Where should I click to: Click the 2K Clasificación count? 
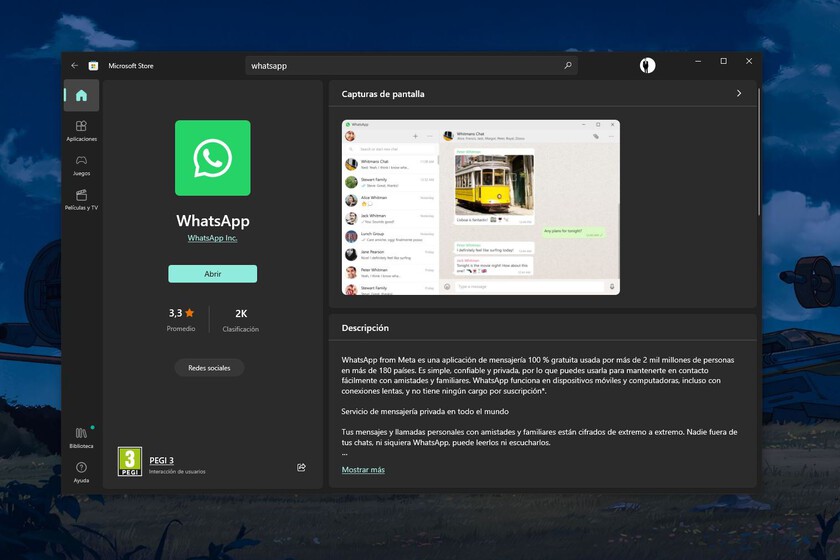tap(241, 320)
